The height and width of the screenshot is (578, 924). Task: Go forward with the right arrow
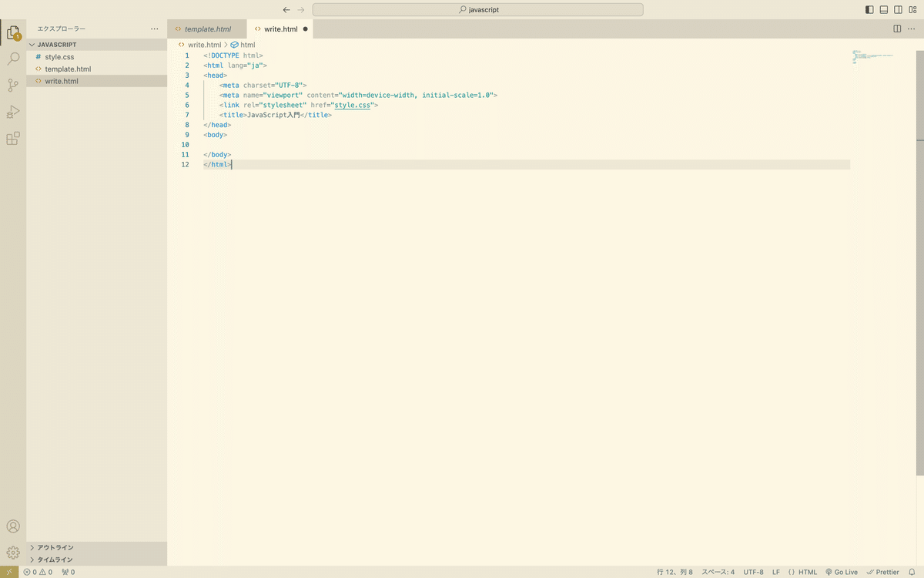pos(301,10)
